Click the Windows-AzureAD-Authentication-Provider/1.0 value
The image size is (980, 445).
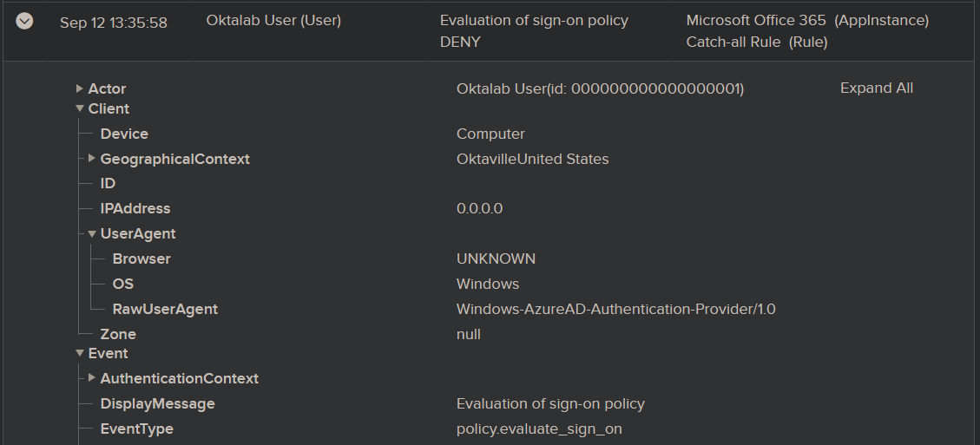tap(615, 309)
